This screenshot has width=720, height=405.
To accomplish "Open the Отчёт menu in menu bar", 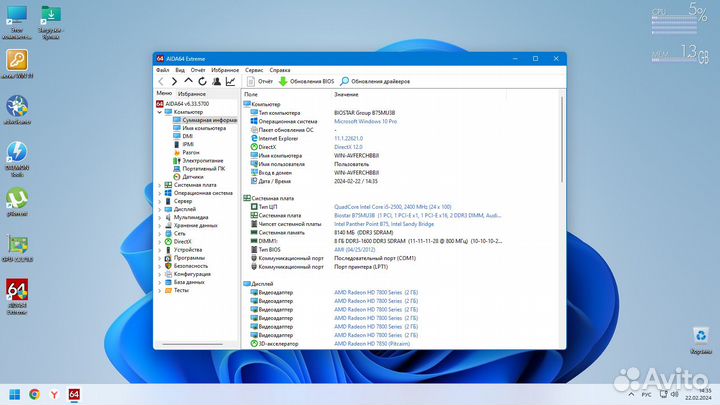I will click(x=198, y=70).
